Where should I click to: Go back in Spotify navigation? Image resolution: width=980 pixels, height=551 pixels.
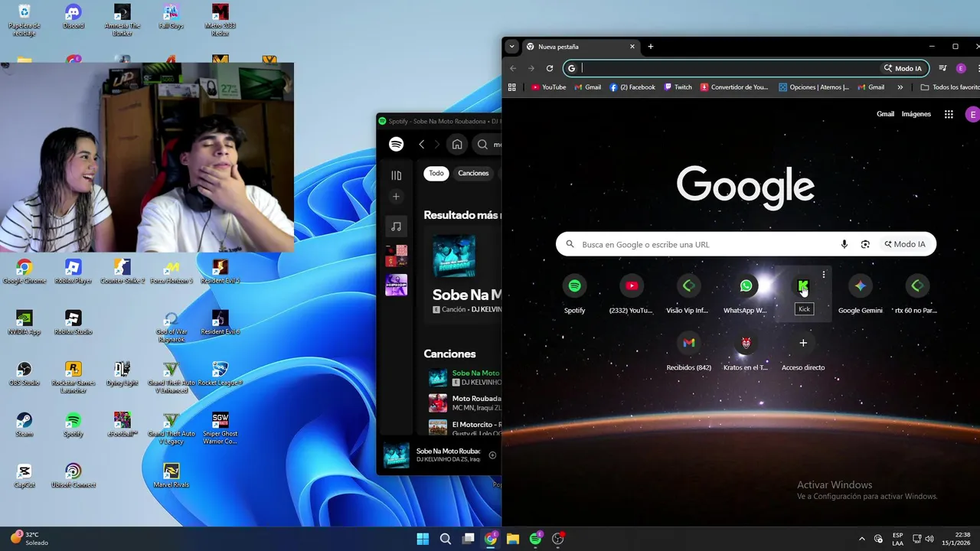pos(421,144)
